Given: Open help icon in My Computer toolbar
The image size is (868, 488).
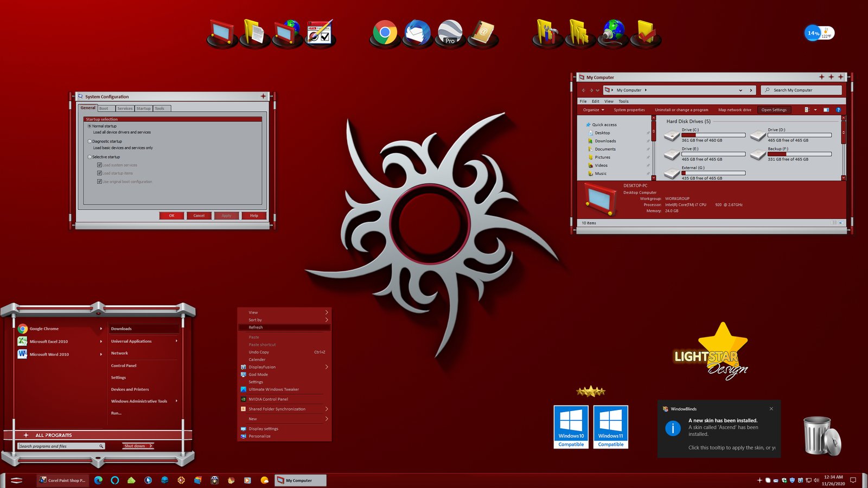Looking at the screenshot, I should [838, 110].
